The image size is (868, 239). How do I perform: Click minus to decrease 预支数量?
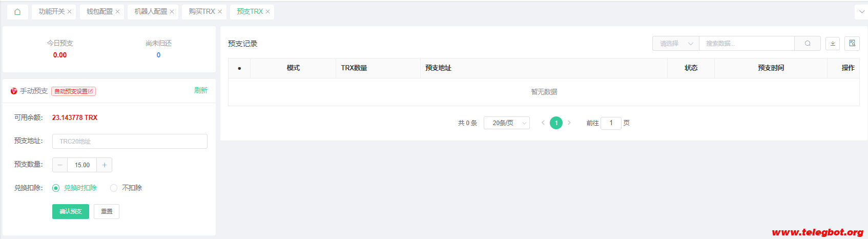[60, 165]
